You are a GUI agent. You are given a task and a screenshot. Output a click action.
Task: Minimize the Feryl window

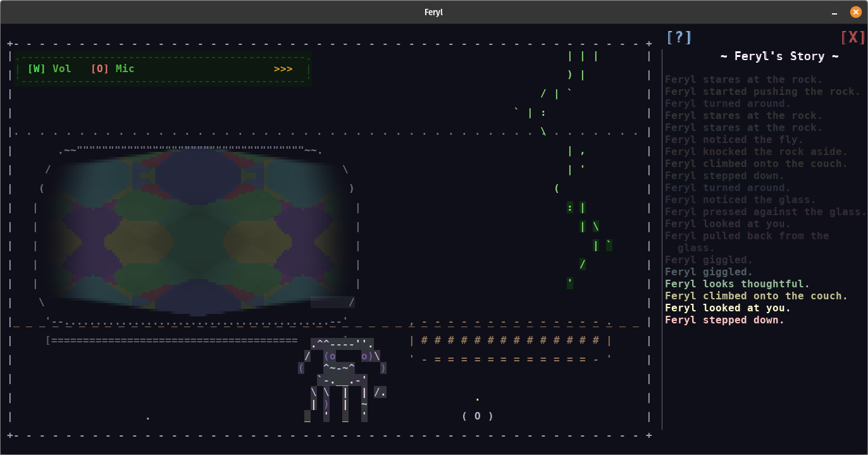pos(835,12)
